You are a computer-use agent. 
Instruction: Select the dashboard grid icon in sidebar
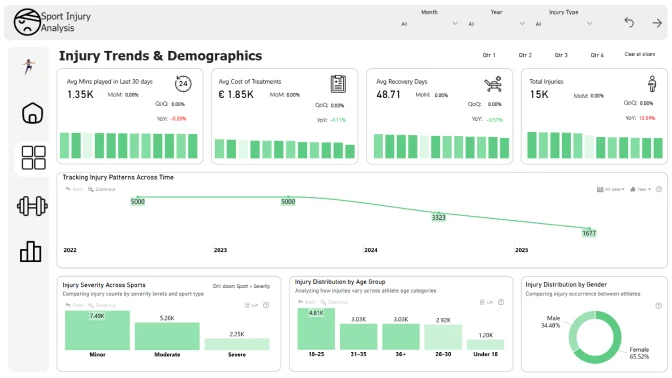coord(33,158)
